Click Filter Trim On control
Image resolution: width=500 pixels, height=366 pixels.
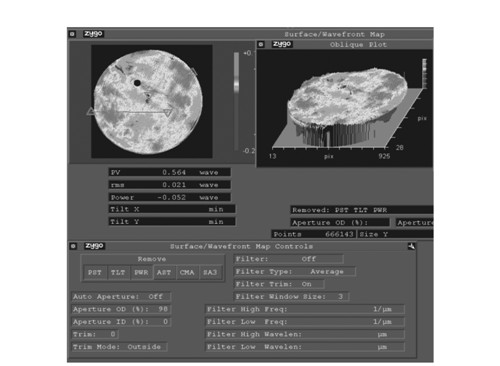pyautogui.click(x=279, y=284)
